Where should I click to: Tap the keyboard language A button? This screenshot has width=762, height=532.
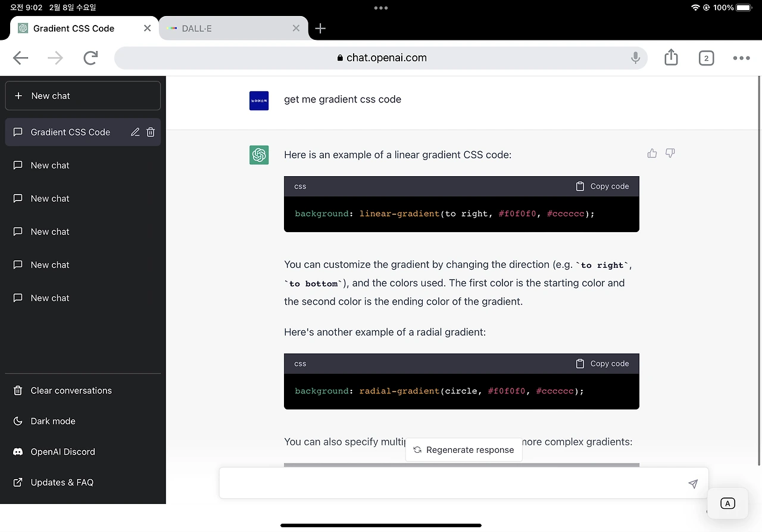pyautogui.click(x=727, y=503)
